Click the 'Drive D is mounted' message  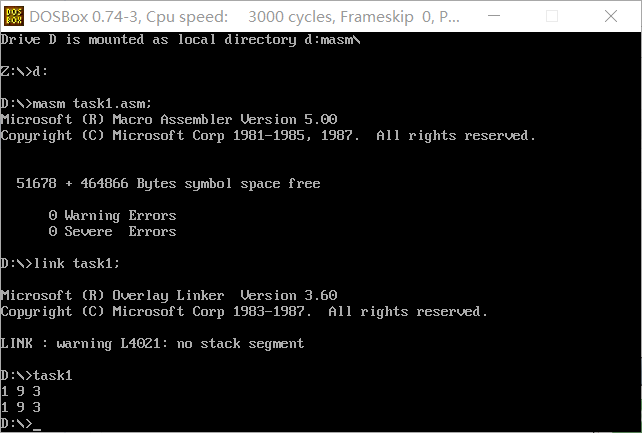181,40
